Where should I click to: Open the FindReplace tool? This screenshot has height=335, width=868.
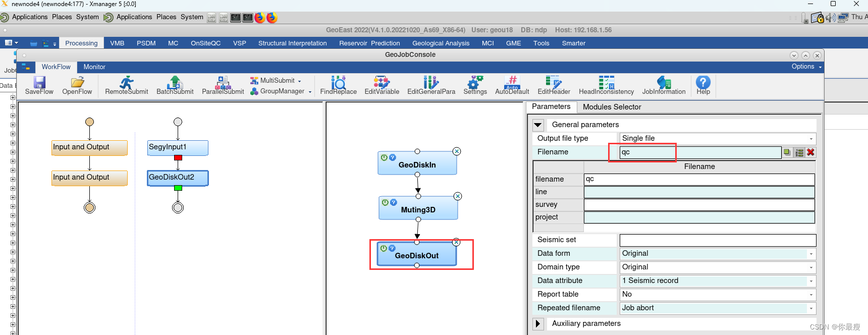338,82
